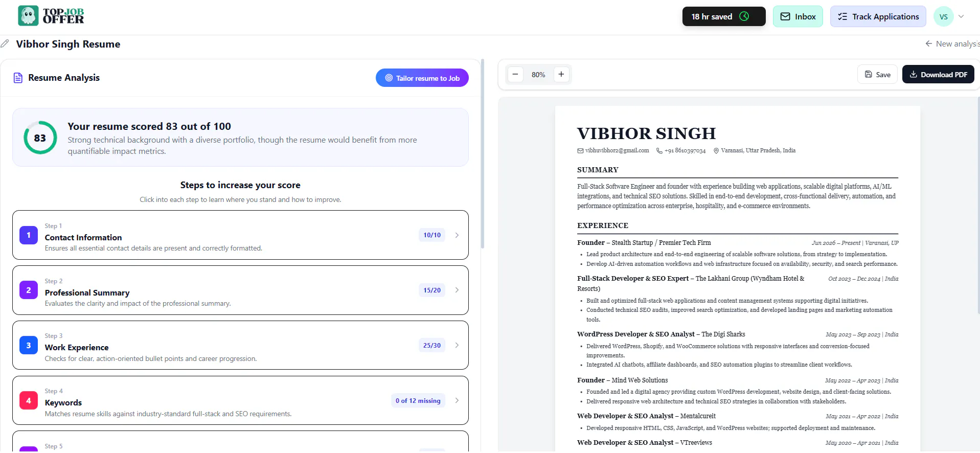The image size is (980, 453).
Task: Click the 80% zoom level value
Action: (x=538, y=75)
